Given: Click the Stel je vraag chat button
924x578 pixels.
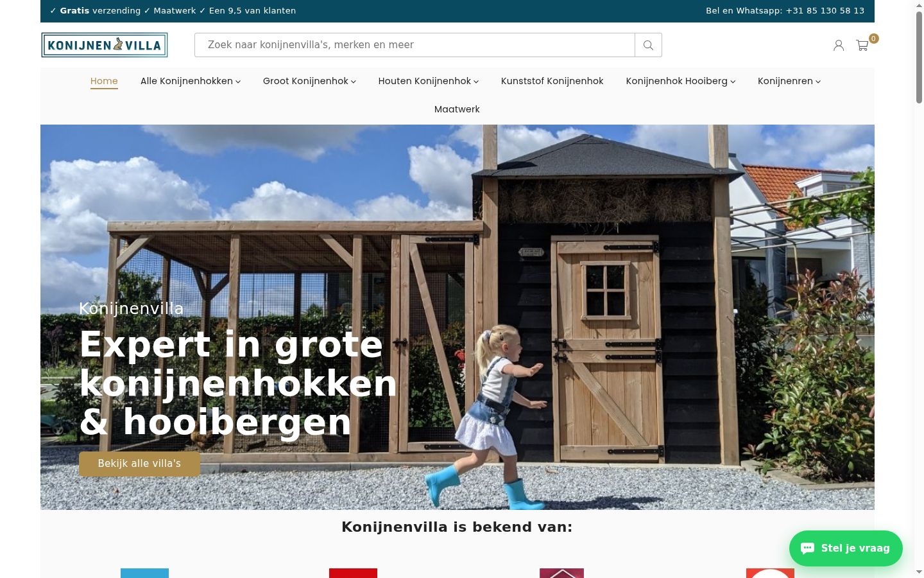Looking at the screenshot, I should point(846,548).
